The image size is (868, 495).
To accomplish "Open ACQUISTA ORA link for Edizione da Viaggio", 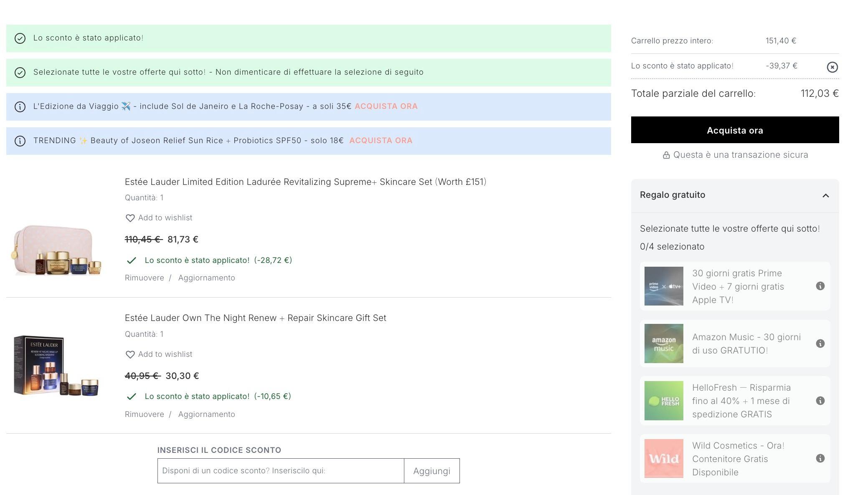I will (386, 106).
